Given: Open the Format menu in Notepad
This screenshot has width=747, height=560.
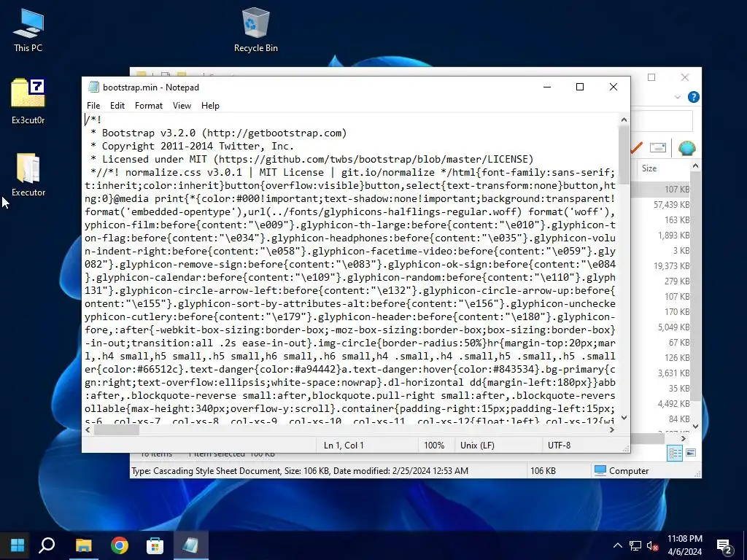Looking at the screenshot, I should click(x=149, y=106).
